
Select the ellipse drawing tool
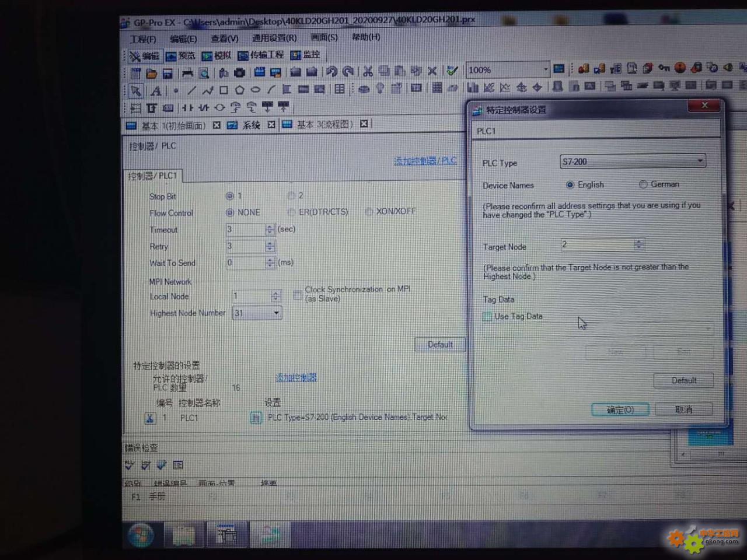pos(256,90)
